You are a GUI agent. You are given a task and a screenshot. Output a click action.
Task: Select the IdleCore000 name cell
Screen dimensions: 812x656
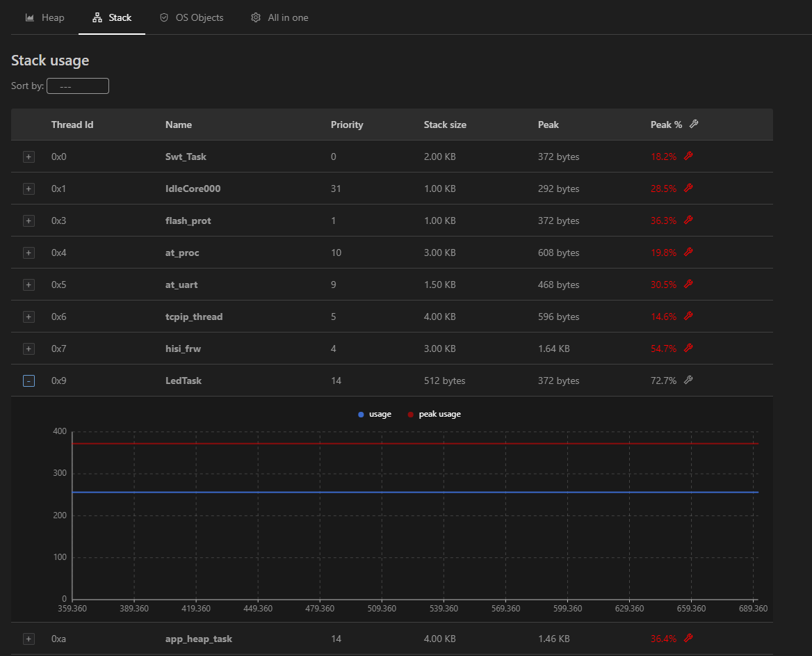pyautogui.click(x=193, y=189)
